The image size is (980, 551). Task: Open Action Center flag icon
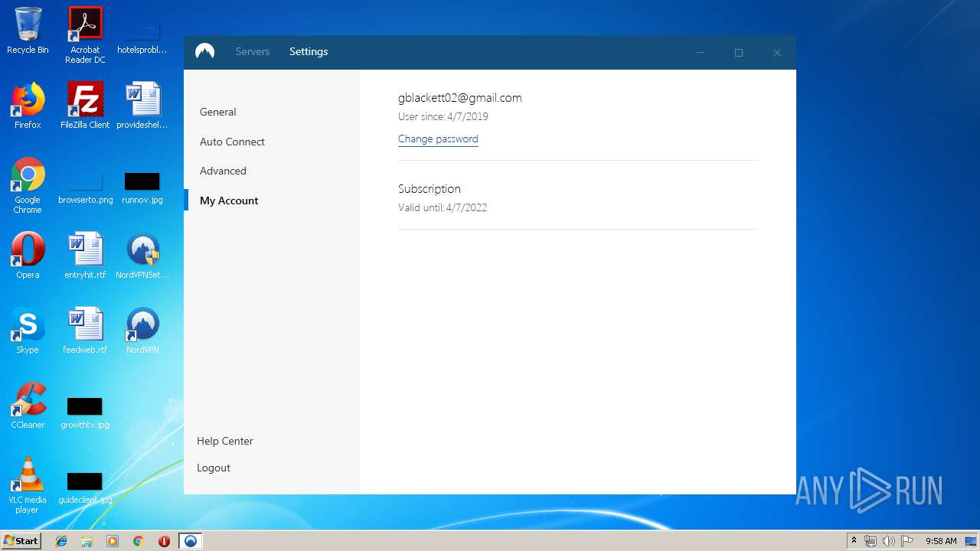907,541
